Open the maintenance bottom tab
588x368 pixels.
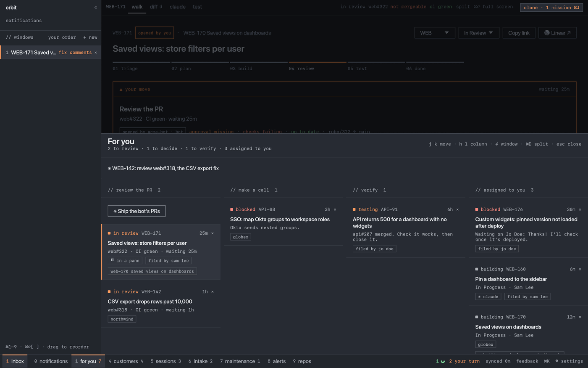[x=240, y=361]
